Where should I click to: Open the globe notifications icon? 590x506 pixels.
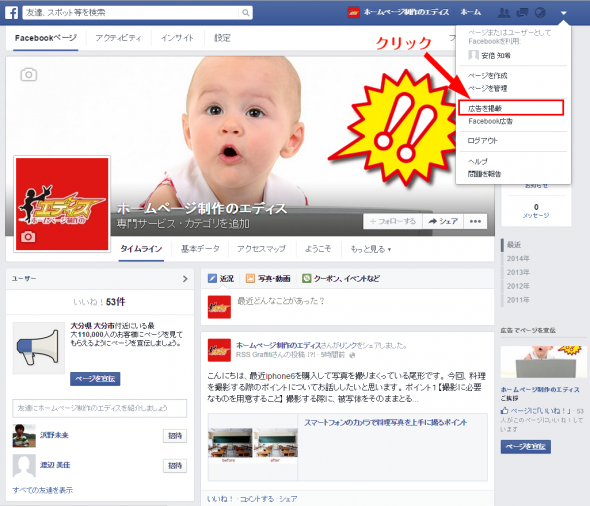pyautogui.click(x=540, y=13)
